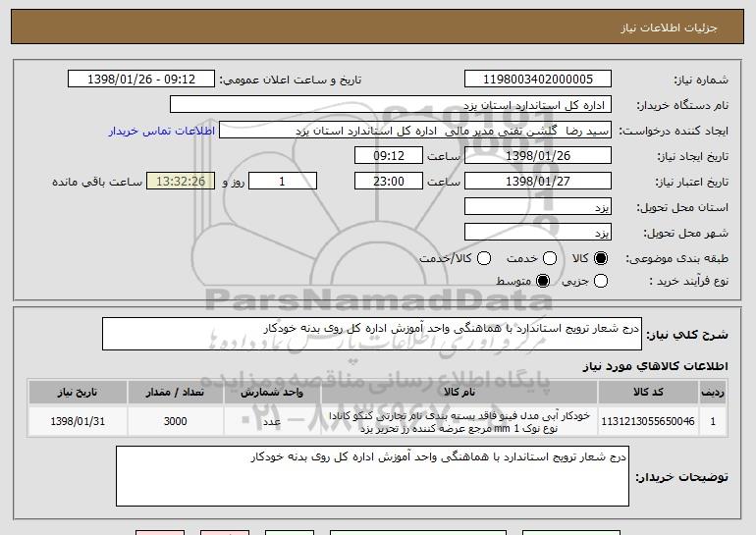756x535 pixels.
Task: Click the تعداد / مقدار column header
Action: tap(176, 393)
